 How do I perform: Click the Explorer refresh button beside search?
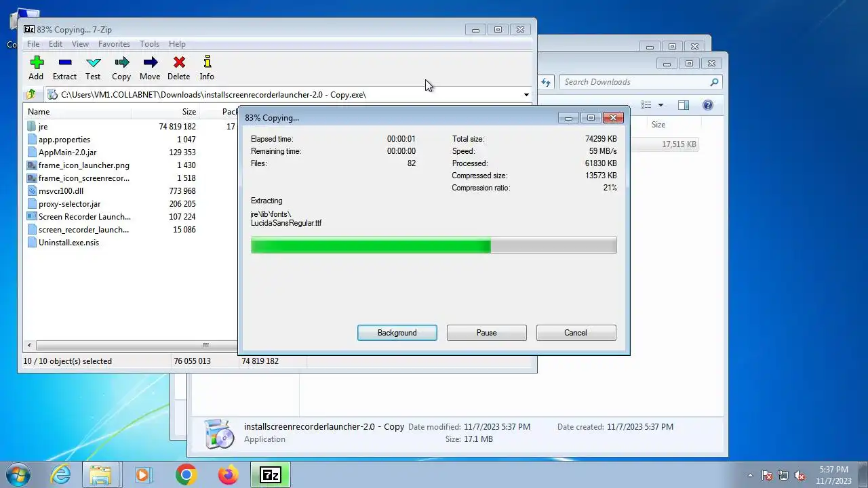pyautogui.click(x=546, y=82)
